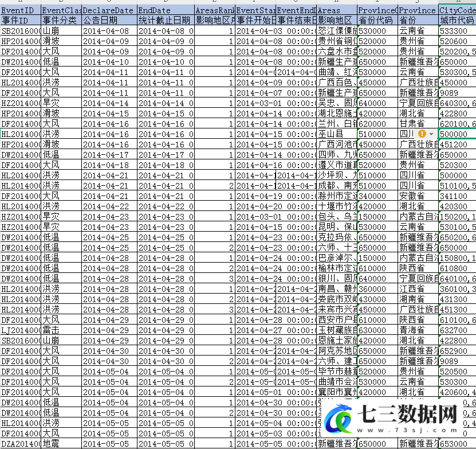Click the 沙坪坝 area cell
This screenshot has width=476, height=449.
(337, 175)
